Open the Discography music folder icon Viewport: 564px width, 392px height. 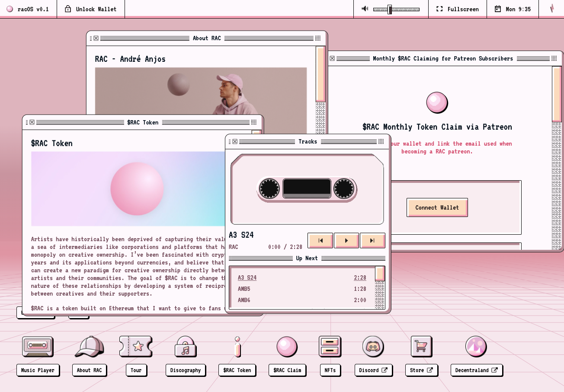point(186,347)
